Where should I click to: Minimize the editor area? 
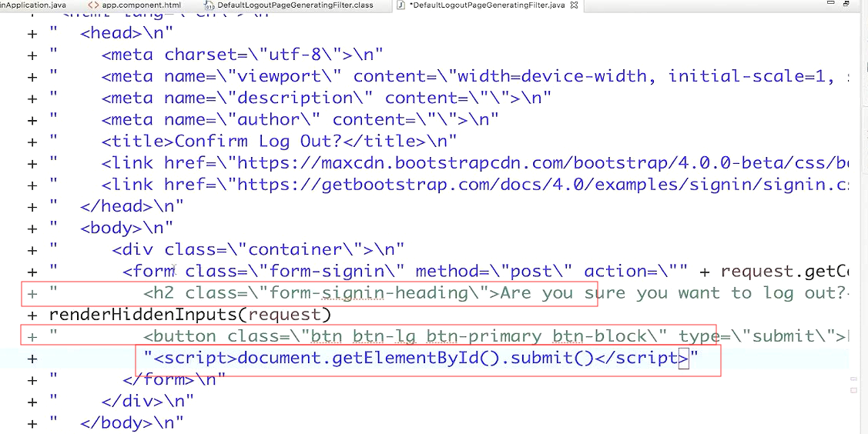click(830, 3)
